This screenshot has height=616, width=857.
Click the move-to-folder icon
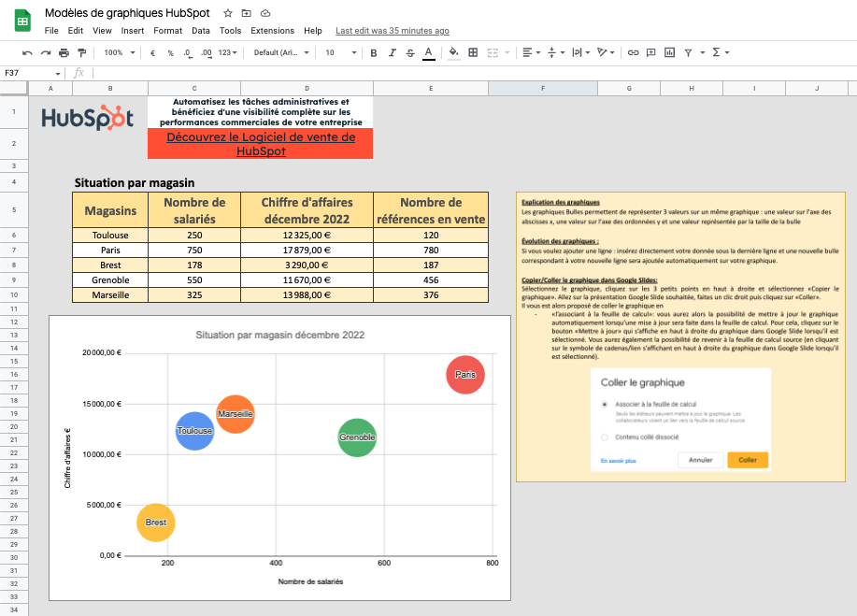tap(247, 13)
